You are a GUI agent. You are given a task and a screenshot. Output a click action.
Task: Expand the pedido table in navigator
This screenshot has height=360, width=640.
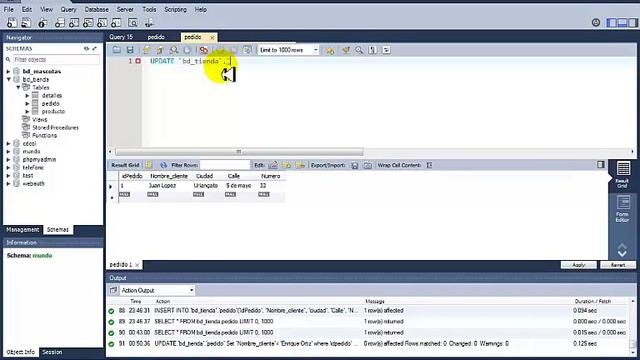(27, 104)
